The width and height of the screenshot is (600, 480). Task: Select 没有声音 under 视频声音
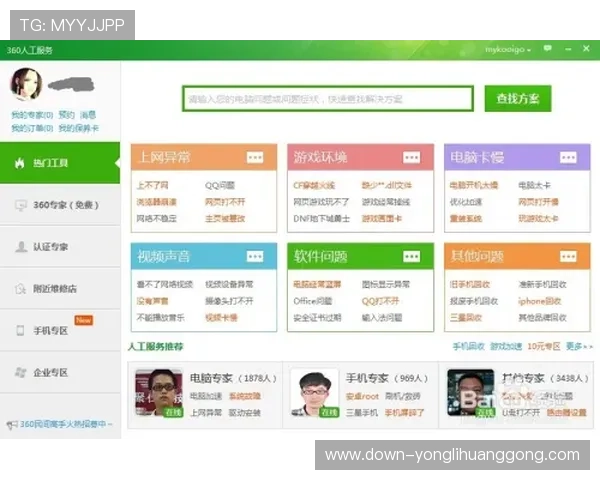[152, 301]
